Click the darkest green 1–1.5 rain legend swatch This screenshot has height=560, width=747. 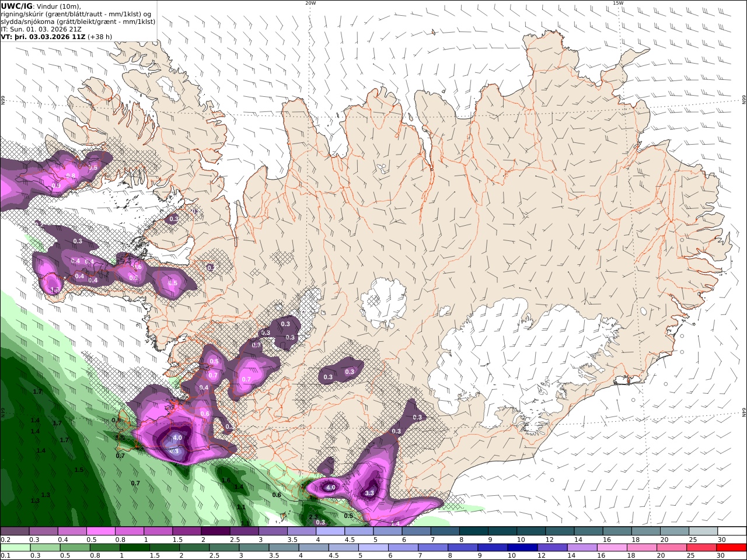point(135,548)
